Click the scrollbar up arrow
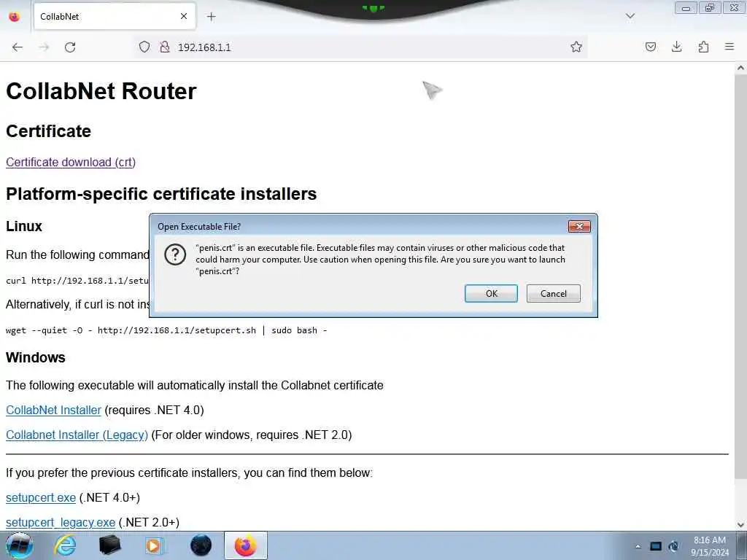The width and height of the screenshot is (747, 560). (x=741, y=68)
